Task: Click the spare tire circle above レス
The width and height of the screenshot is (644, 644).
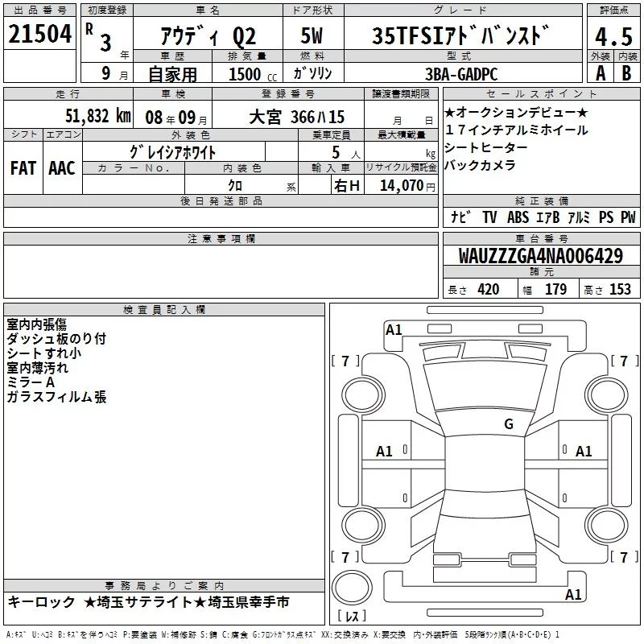Action: click(x=352, y=588)
